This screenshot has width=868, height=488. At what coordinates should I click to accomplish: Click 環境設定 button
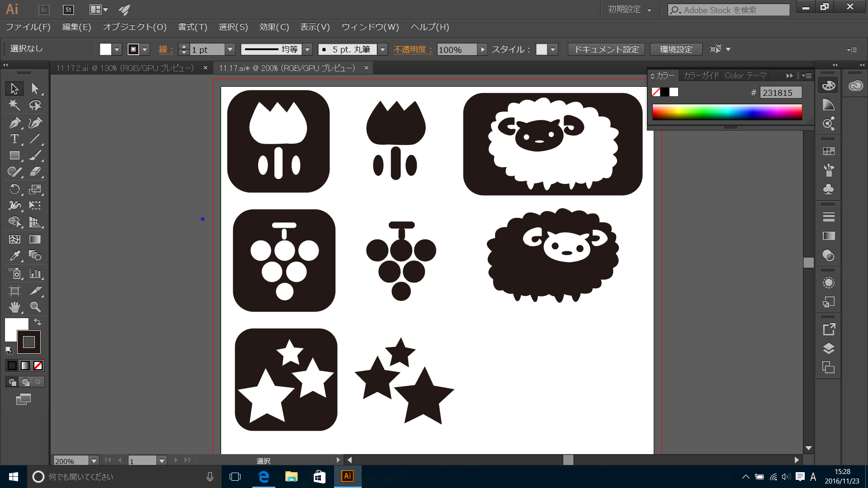pos(676,49)
